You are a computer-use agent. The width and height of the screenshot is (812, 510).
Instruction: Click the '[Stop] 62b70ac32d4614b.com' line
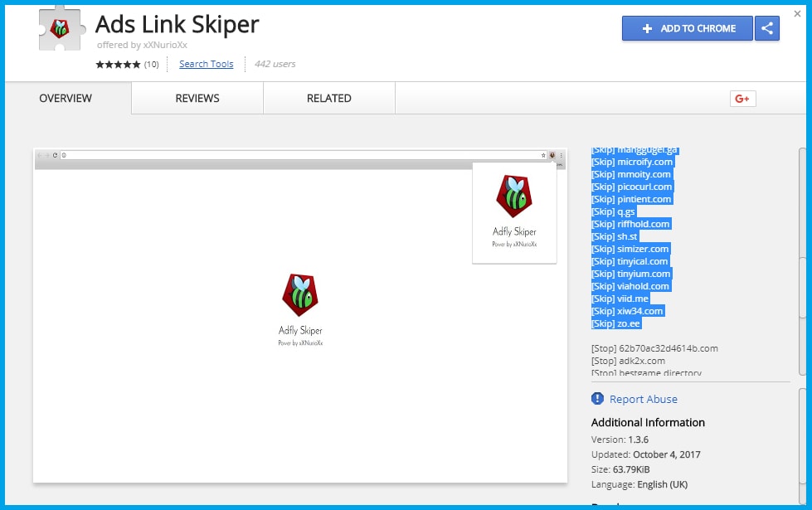654,348
